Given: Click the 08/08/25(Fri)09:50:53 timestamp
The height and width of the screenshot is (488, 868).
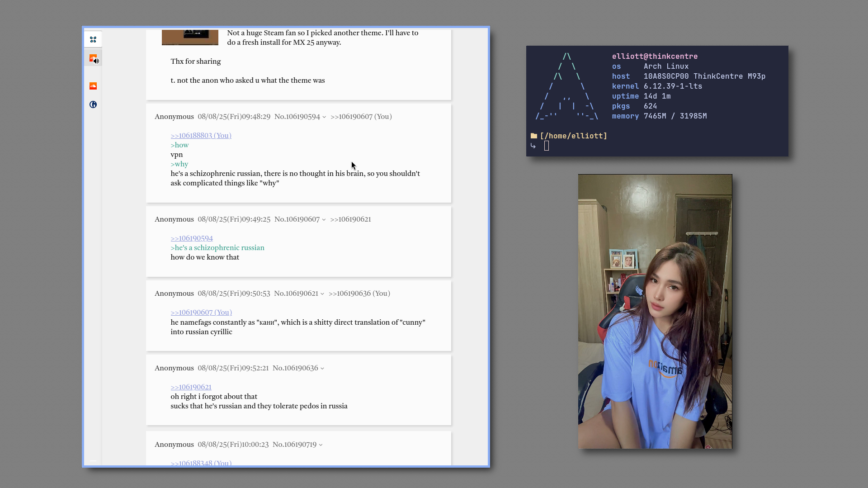Looking at the screenshot, I should point(234,294).
